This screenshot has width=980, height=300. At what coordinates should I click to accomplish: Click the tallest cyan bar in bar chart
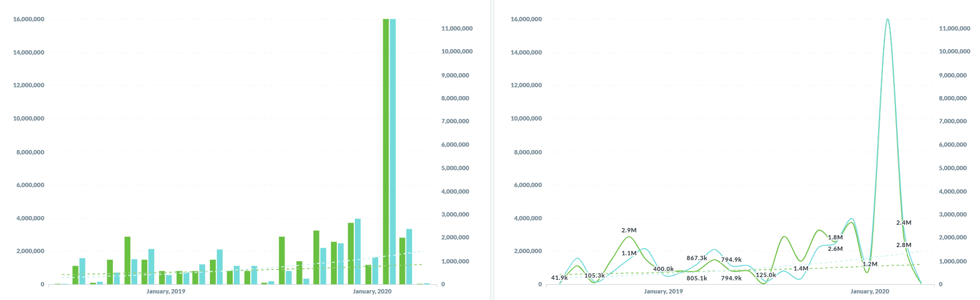click(x=392, y=152)
